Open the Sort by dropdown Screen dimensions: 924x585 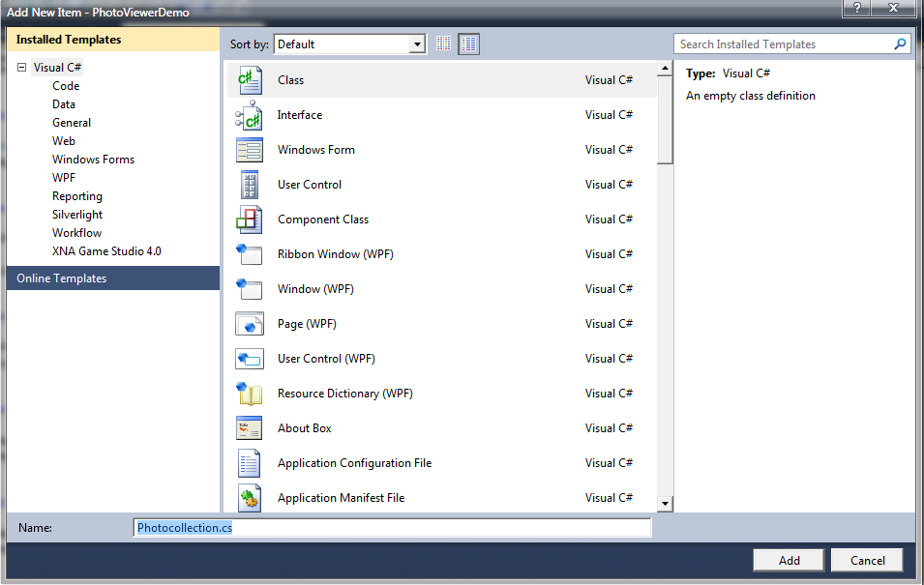(417, 44)
